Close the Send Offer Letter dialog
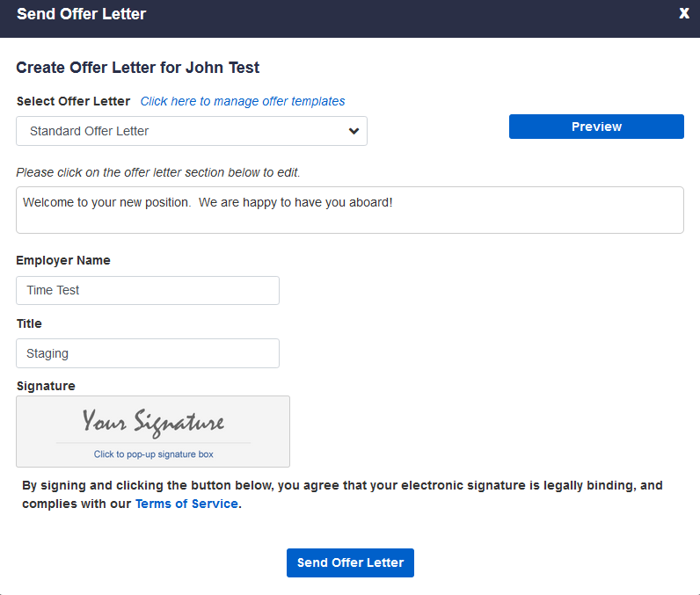 tap(683, 13)
